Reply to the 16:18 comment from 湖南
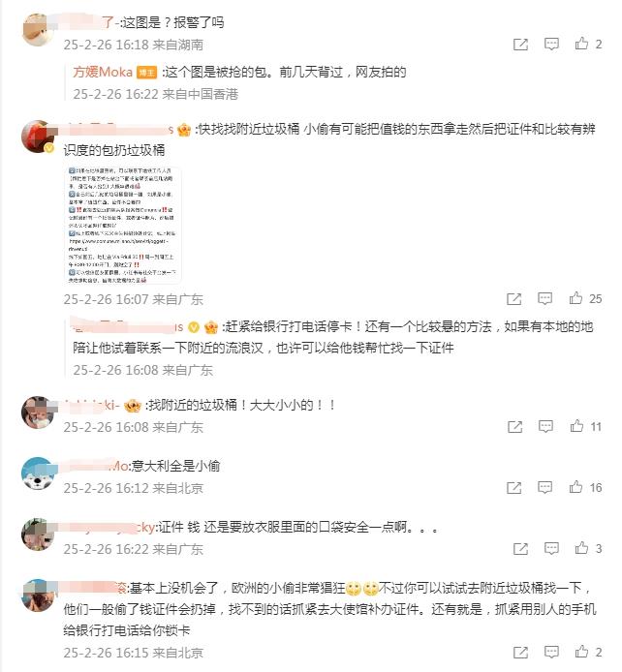Screen dimensions: 622x672 551,44
